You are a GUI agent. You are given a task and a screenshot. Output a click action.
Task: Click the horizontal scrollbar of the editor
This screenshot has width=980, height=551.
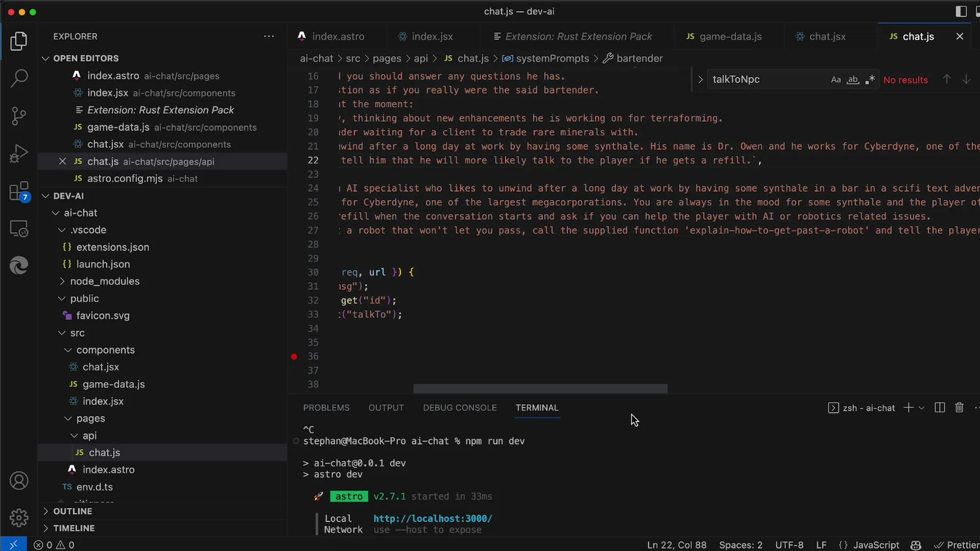pos(540,389)
